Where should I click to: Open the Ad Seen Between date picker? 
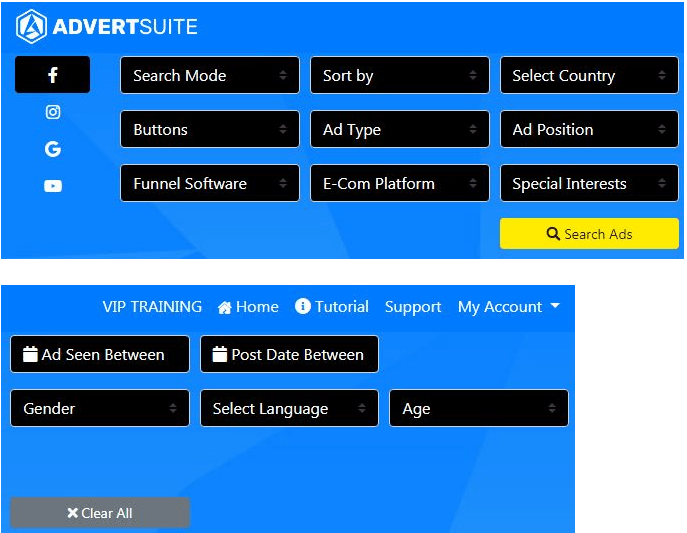pyautogui.click(x=100, y=354)
